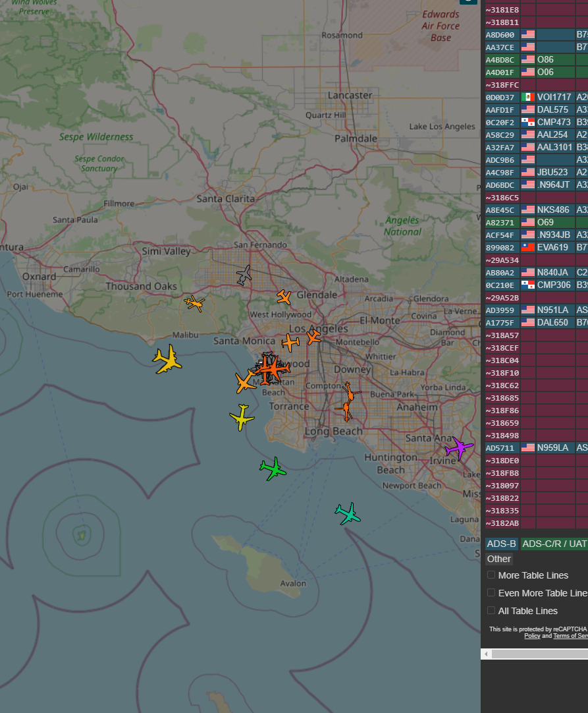Select the teal airplane off Newport Beach

point(348,514)
